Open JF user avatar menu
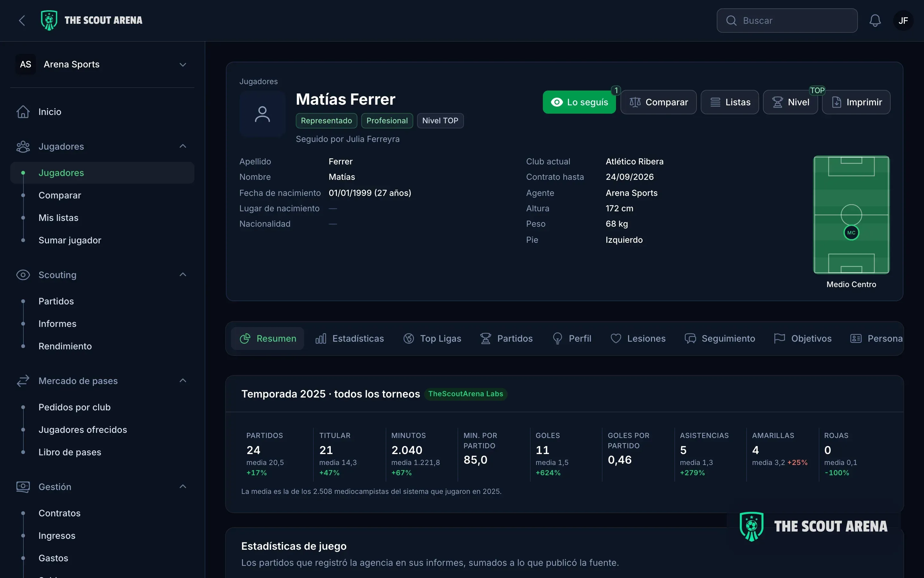The width and height of the screenshot is (924, 578). pyautogui.click(x=903, y=21)
